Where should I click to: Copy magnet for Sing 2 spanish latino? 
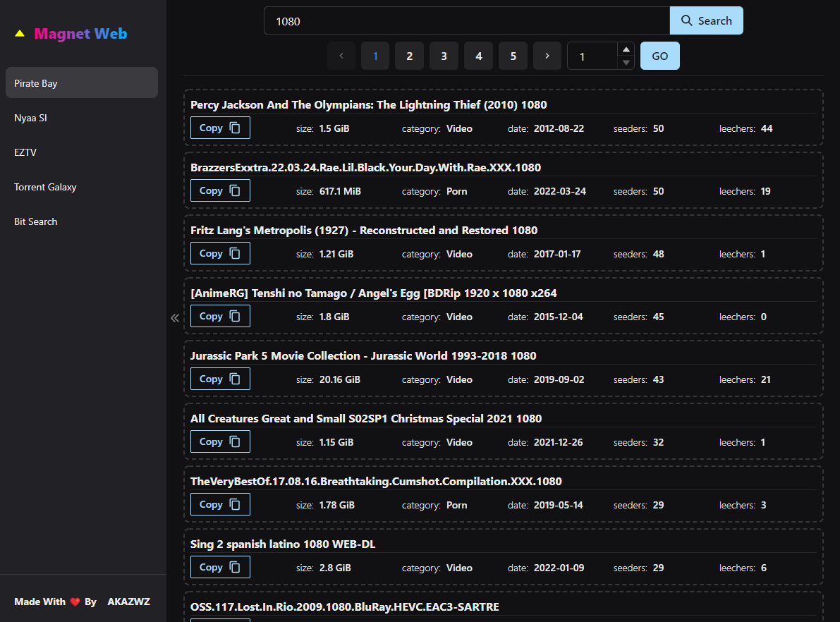click(220, 567)
